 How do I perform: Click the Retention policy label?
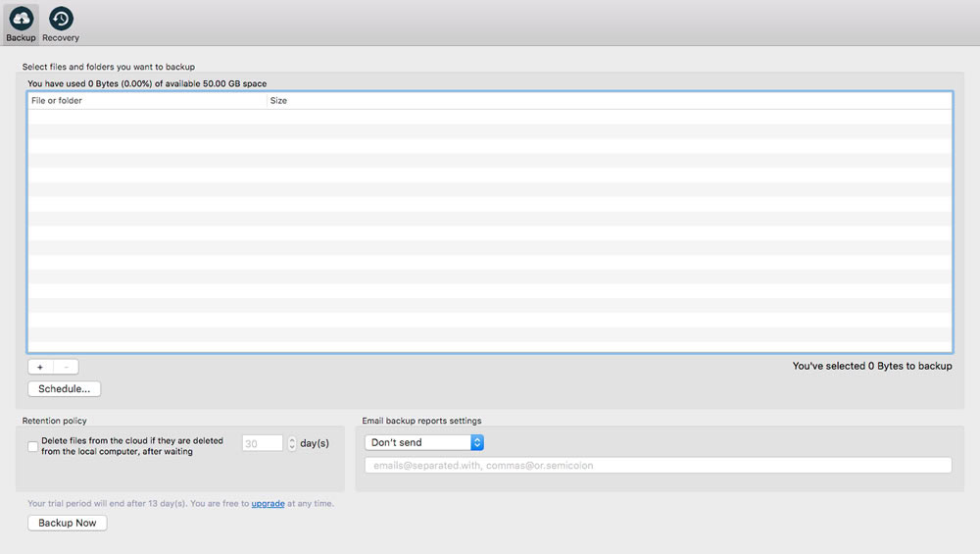54,421
